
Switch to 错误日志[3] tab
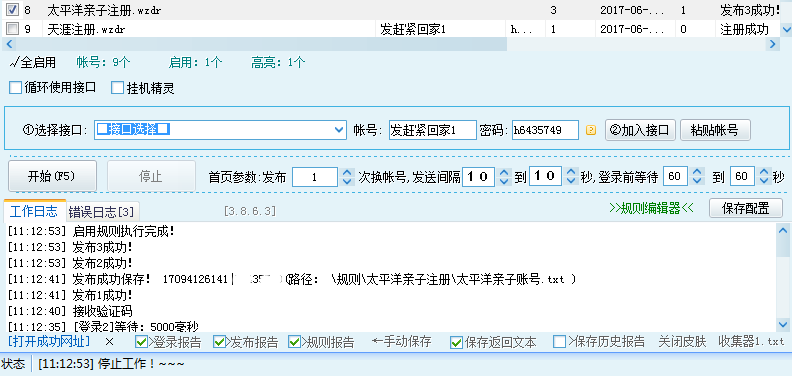[103, 211]
